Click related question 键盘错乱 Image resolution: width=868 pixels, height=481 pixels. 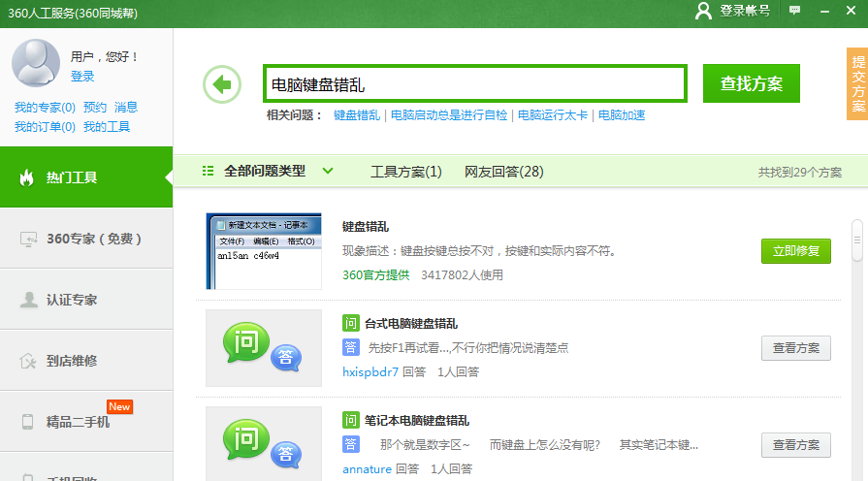pyautogui.click(x=357, y=115)
